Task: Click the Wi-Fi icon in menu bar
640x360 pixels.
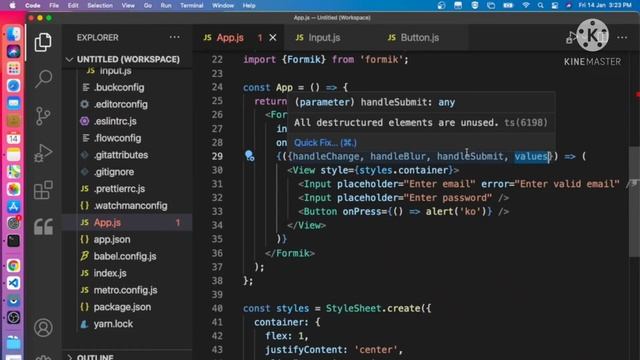Action: tap(526, 5)
